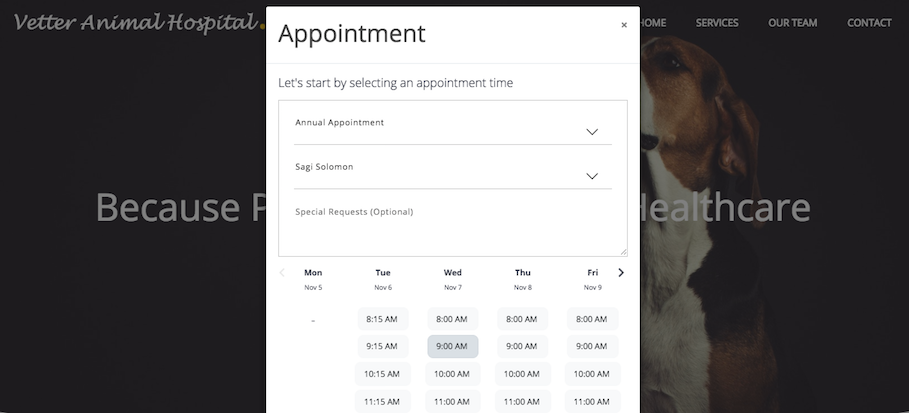909x413 pixels.
Task: Pick the Wednesday 9:00 AM slot
Action: click(x=452, y=346)
